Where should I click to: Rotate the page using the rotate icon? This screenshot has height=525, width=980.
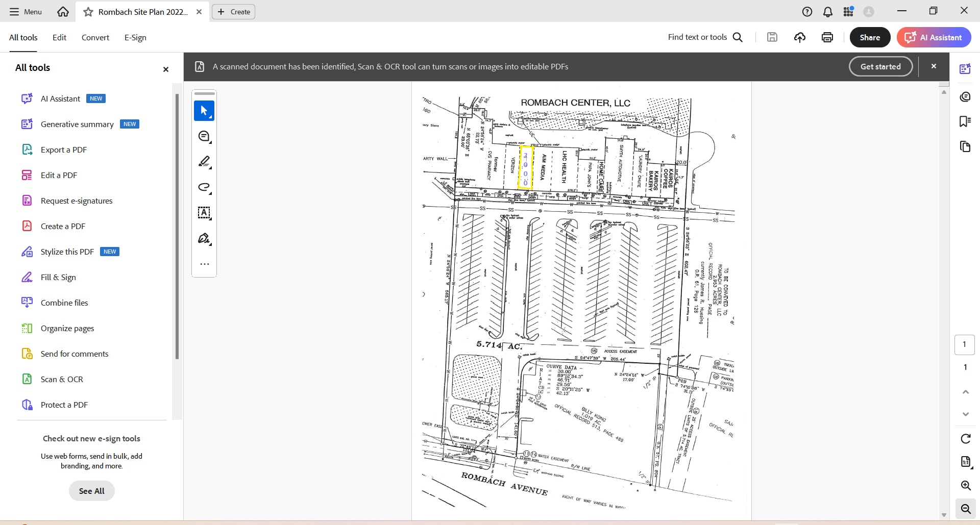(965, 439)
